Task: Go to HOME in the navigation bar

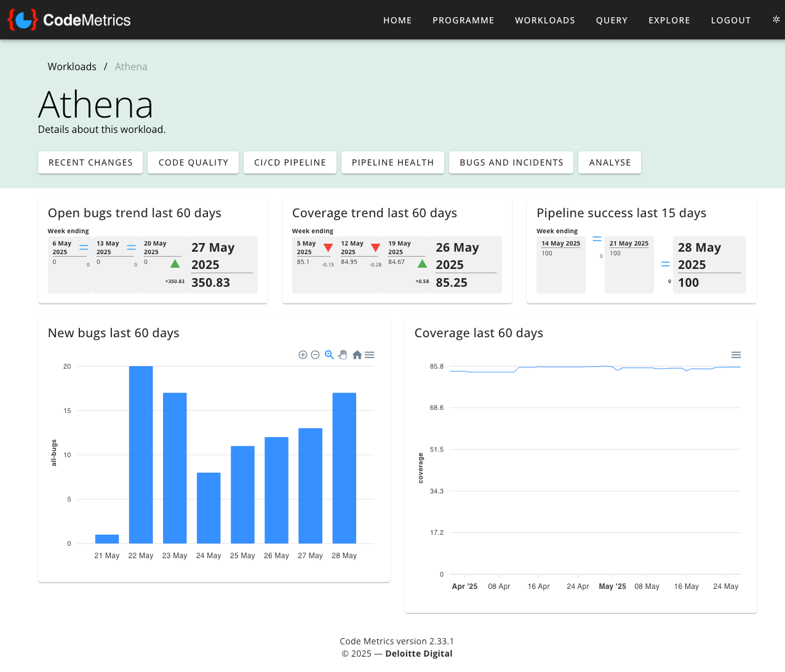Action: coord(397,20)
